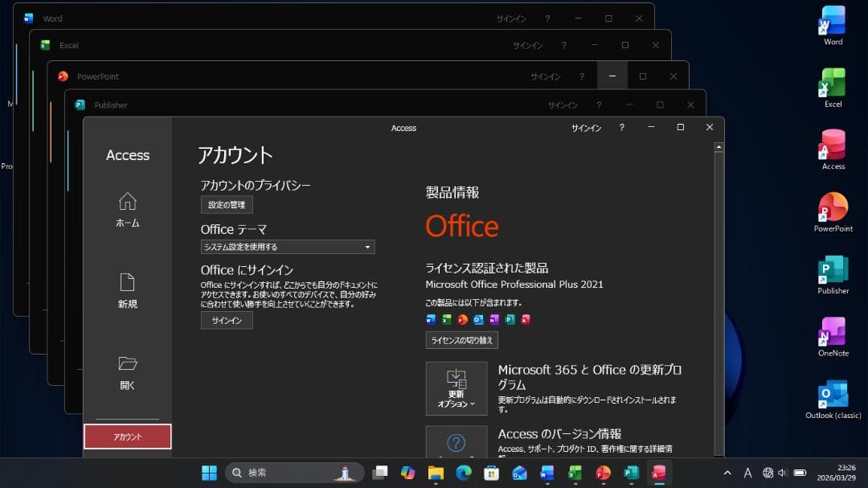Image resolution: width=868 pixels, height=488 pixels.
Task: Open File Explorer from the taskbar
Action: (436, 473)
